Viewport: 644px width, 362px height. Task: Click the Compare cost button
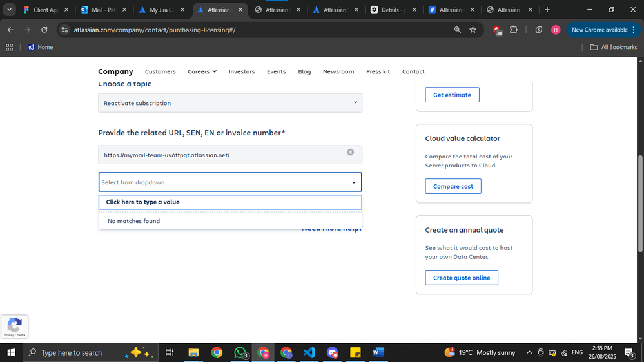[x=453, y=186]
